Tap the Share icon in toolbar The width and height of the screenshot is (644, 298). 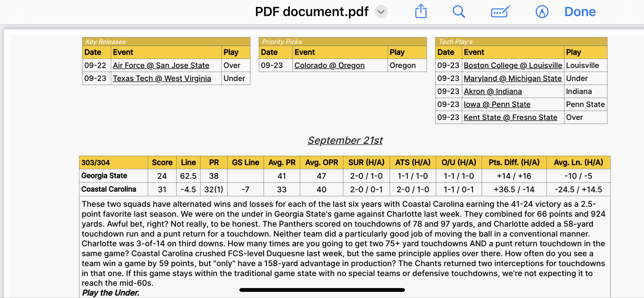[x=421, y=11]
